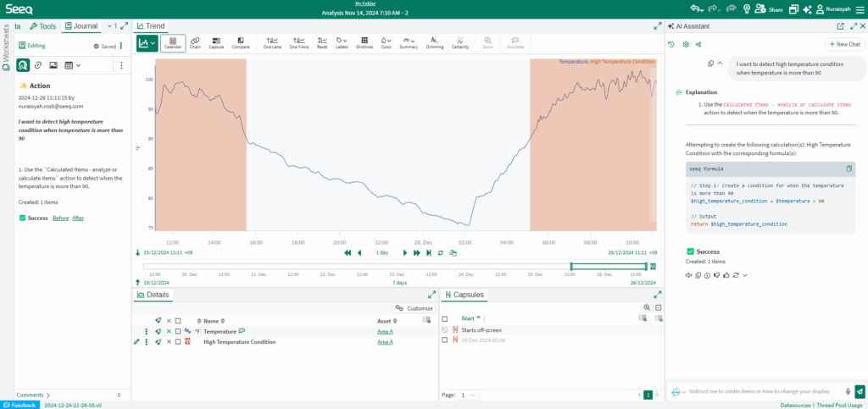868x409 pixels.
Task: Click the Dimming toolbar icon
Action: [x=435, y=43]
